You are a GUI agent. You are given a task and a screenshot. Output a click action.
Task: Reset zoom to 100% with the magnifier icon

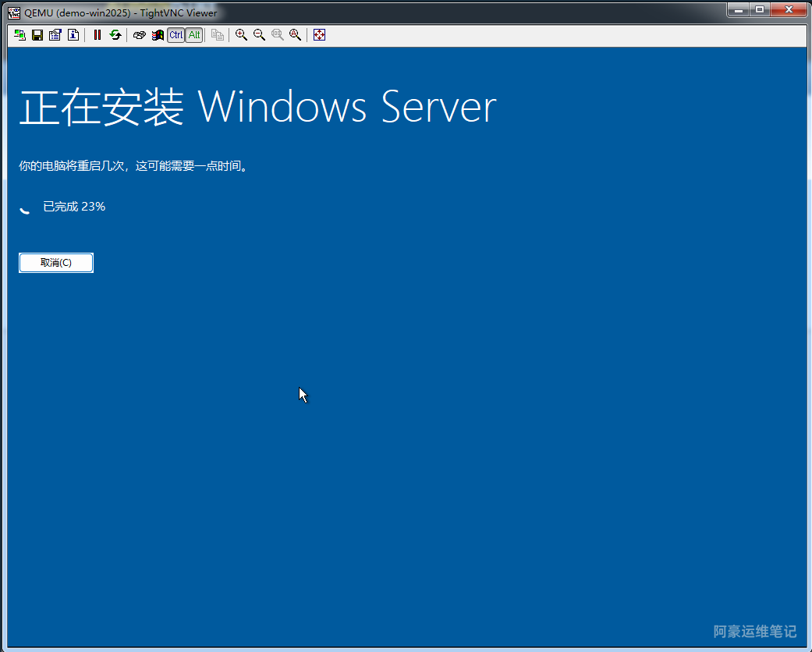click(277, 35)
